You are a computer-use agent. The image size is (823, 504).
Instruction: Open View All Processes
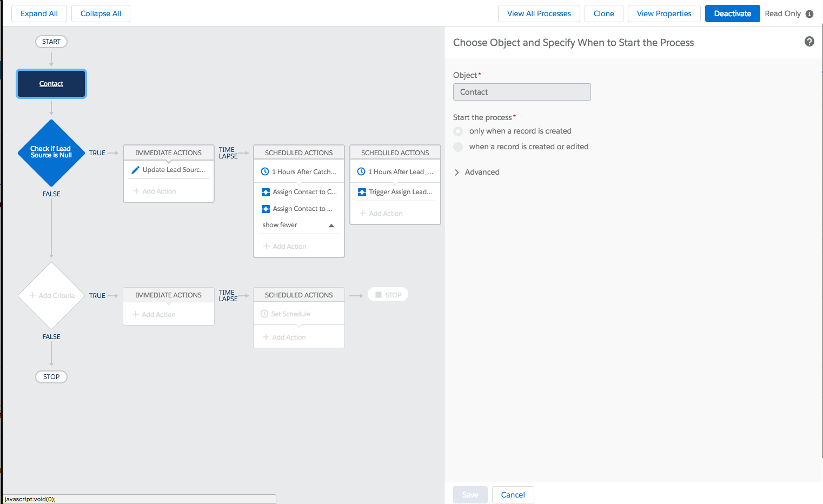[539, 14]
